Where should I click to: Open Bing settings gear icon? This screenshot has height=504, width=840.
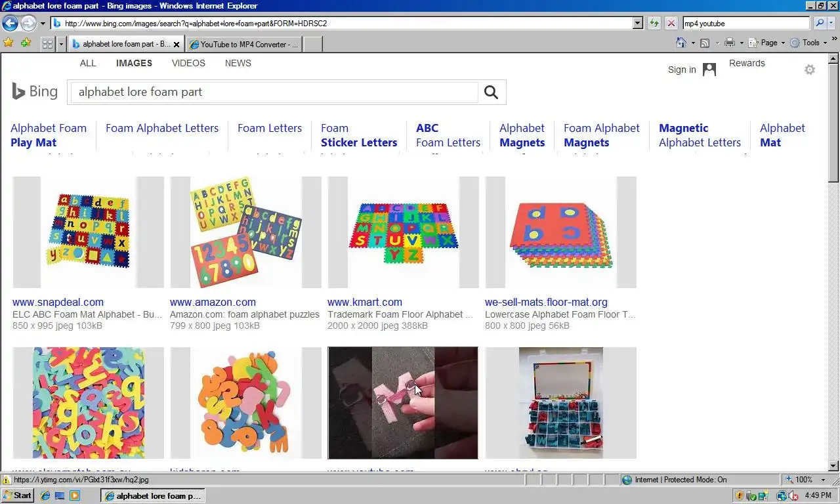point(810,70)
